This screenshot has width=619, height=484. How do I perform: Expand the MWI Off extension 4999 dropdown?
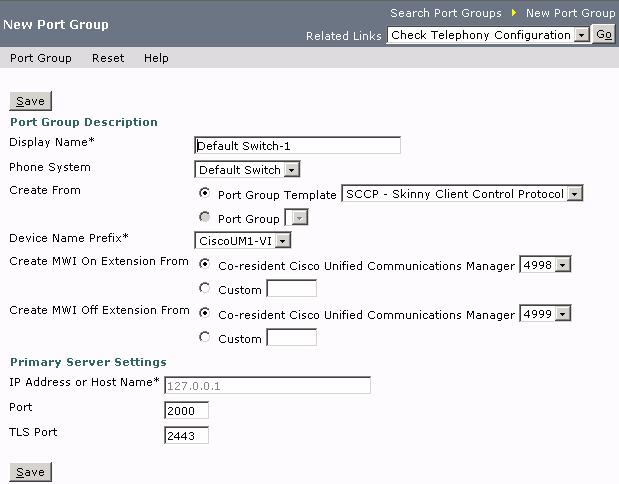pyautogui.click(x=545, y=314)
